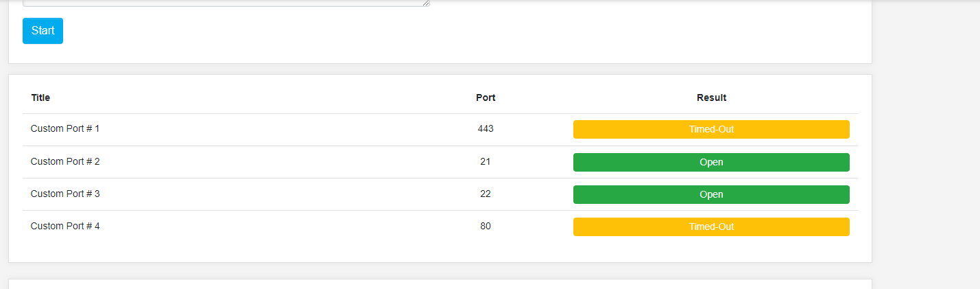Click the Result column header
This screenshot has height=289, width=980.
click(711, 97)
